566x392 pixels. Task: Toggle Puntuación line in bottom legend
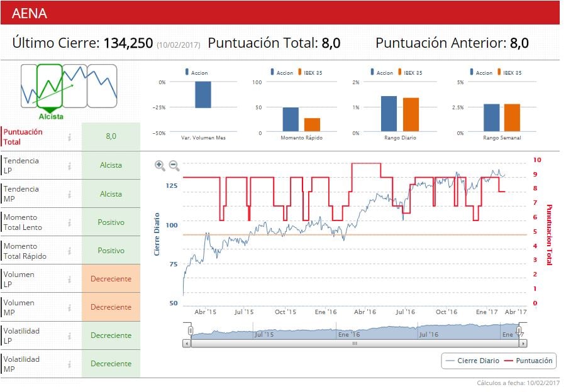528,361
